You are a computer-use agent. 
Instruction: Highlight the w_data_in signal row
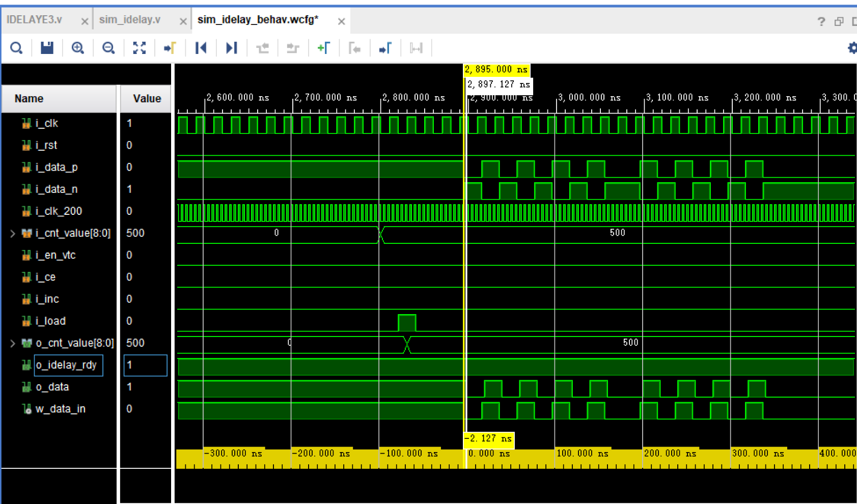coord(60,408)
